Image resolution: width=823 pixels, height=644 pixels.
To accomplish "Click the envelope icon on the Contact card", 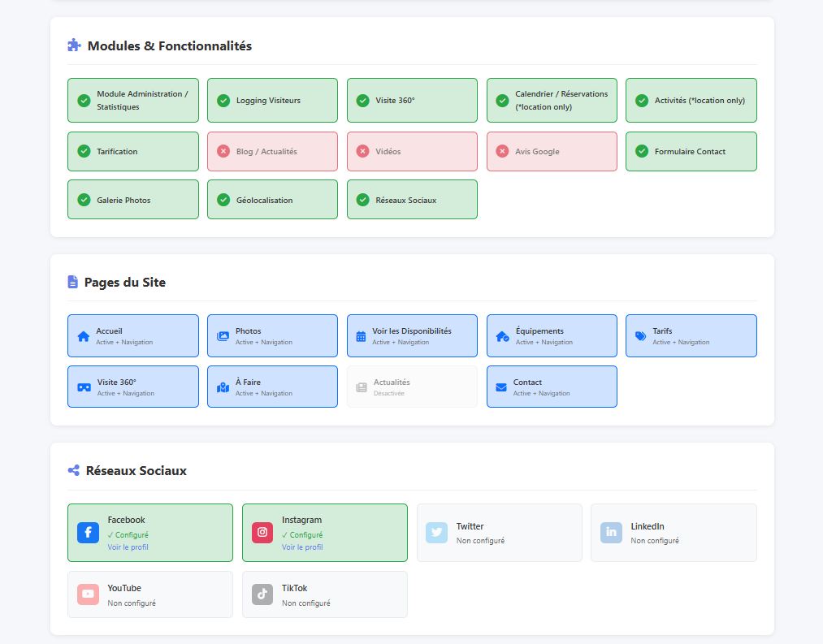I will (501, 387).
